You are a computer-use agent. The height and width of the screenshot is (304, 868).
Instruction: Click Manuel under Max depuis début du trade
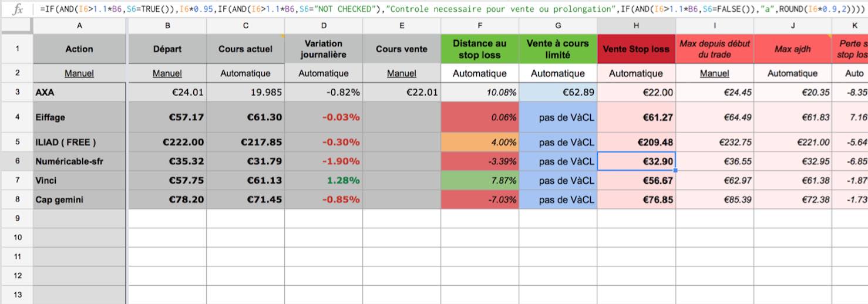[715, 73]
